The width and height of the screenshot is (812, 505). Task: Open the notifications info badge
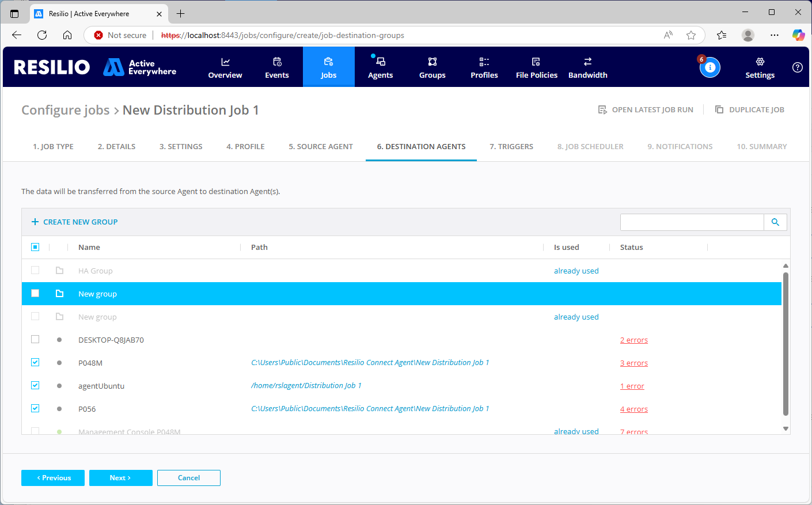point(709,67)
